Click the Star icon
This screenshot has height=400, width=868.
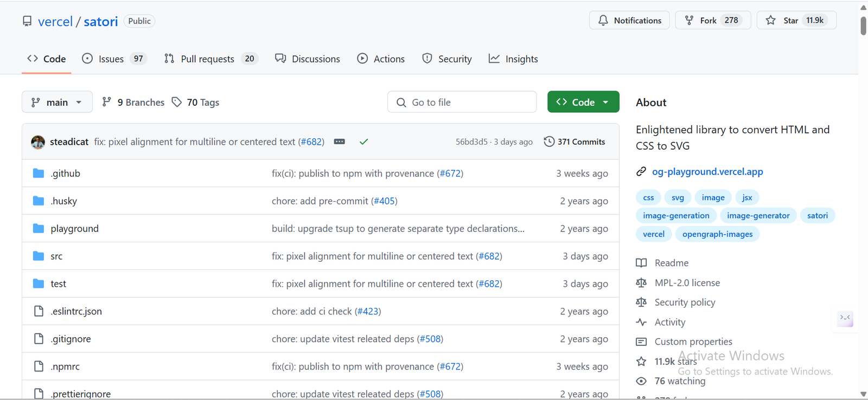pos(770,20)
